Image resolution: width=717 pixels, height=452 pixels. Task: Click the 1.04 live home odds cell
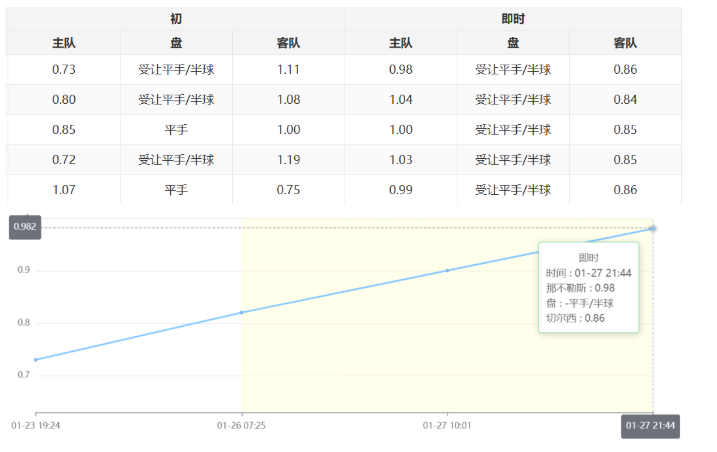click(401, 100)
